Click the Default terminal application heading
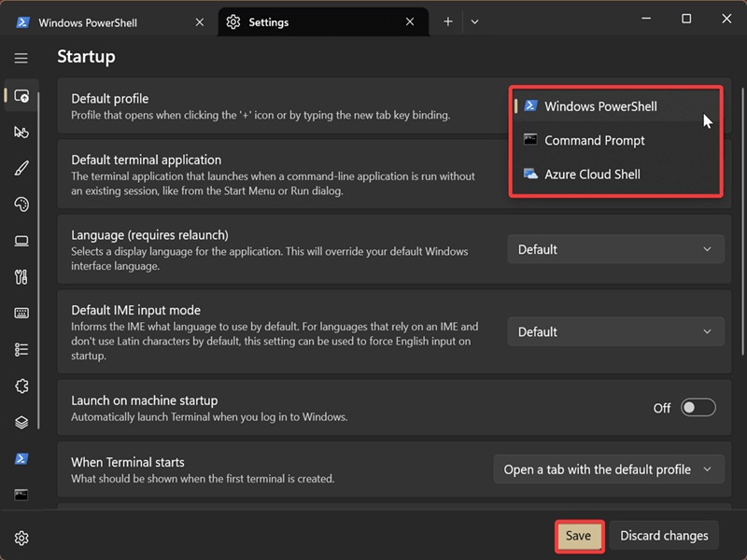This screenshot has height=560, width=747. point(147,160)
